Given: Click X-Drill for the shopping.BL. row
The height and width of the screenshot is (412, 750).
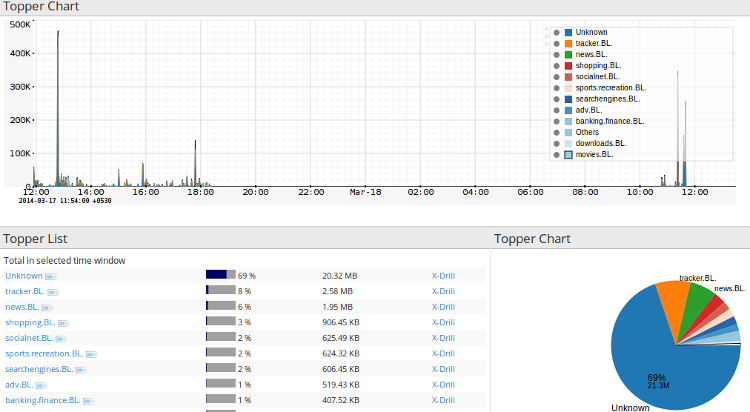Looking at the screenshot, I should [x=443, y=322].
